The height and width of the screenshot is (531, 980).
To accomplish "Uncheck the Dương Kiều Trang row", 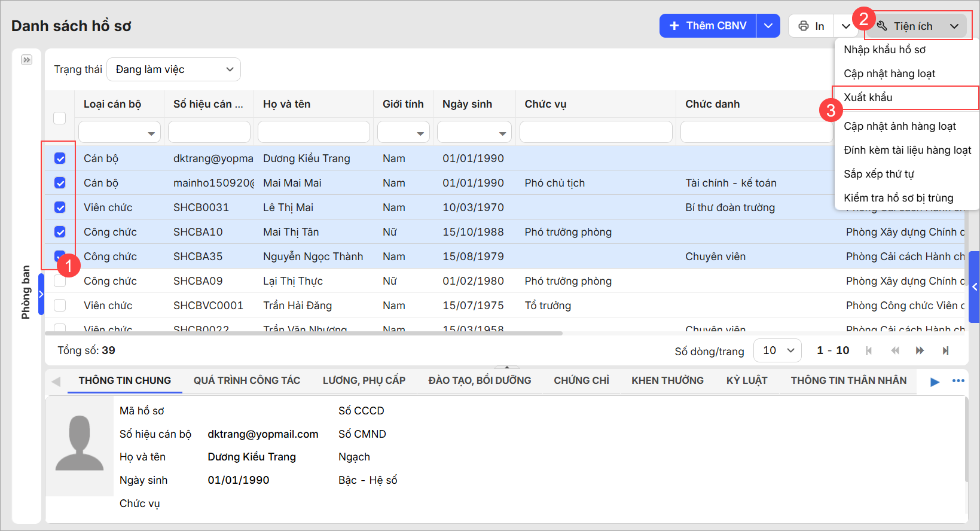I will click(x=60, y=158).
